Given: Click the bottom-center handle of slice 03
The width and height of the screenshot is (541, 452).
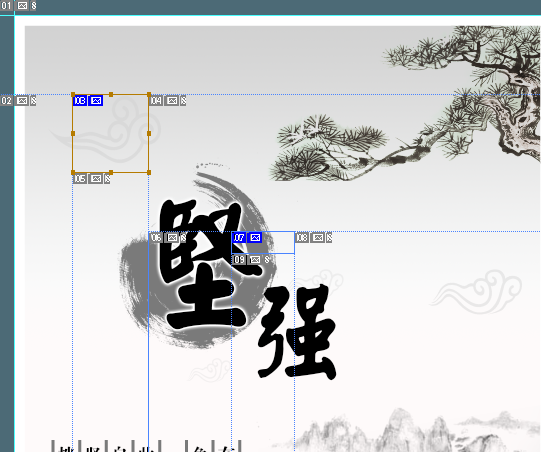Looking at the screenshot, I should [111, 172].
